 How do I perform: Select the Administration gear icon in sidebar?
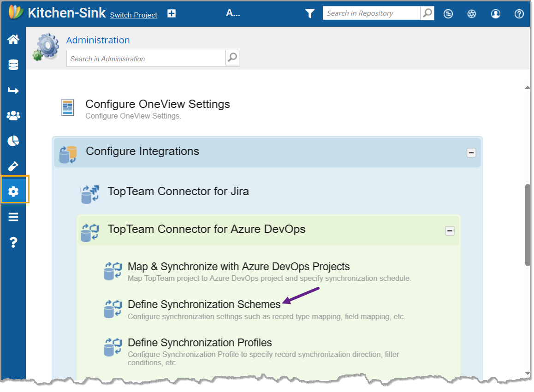point(13,191)
